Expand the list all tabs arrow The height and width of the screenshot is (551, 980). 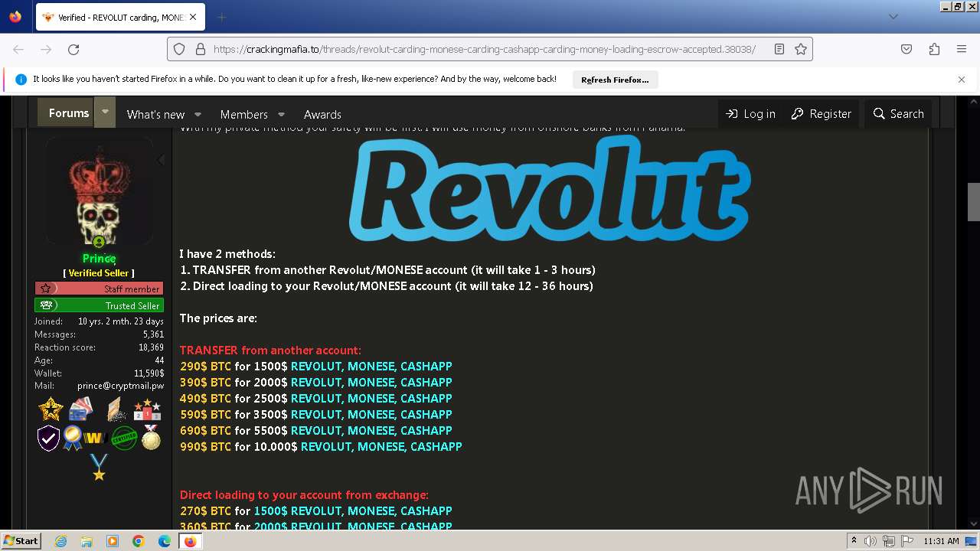tap(893, 17)
